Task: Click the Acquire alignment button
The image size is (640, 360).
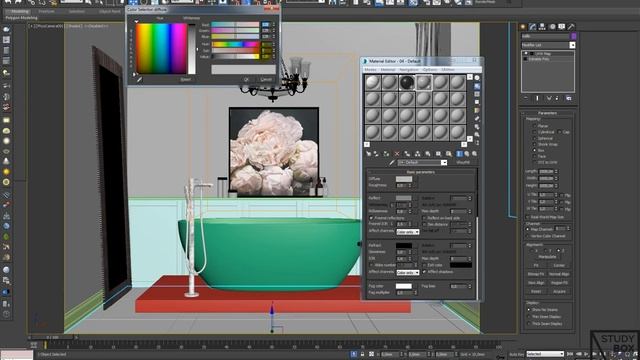Action: 559,291
